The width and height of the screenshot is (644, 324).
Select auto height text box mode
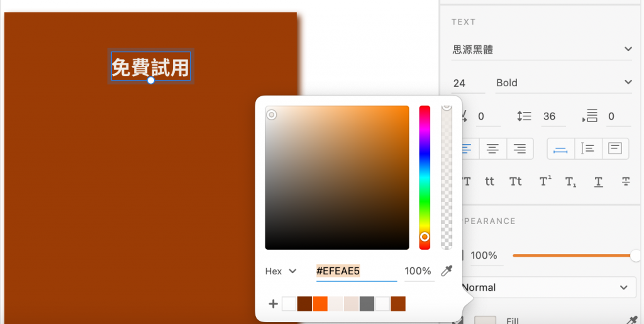pos(588,148)
